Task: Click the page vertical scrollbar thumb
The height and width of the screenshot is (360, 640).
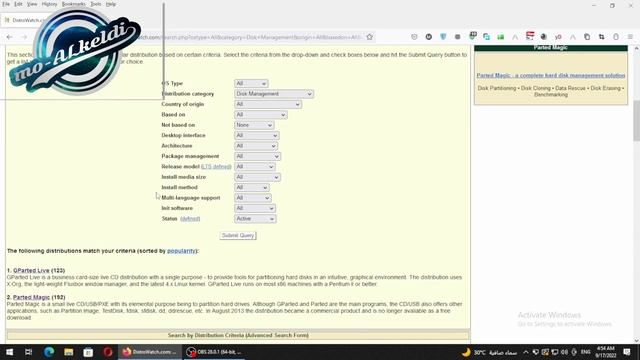Action: point(636,121)
